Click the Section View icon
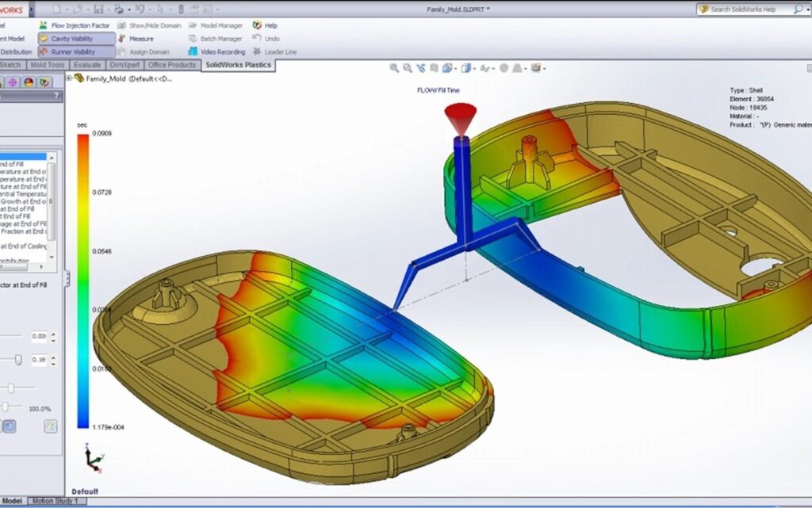The image size is (812, 508). [434, 68]
